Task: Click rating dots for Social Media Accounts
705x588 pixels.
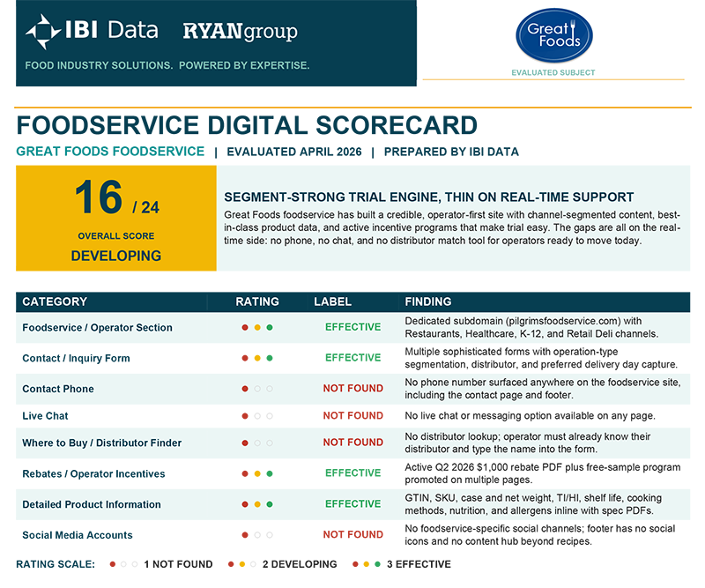Action: click(257, 535)
